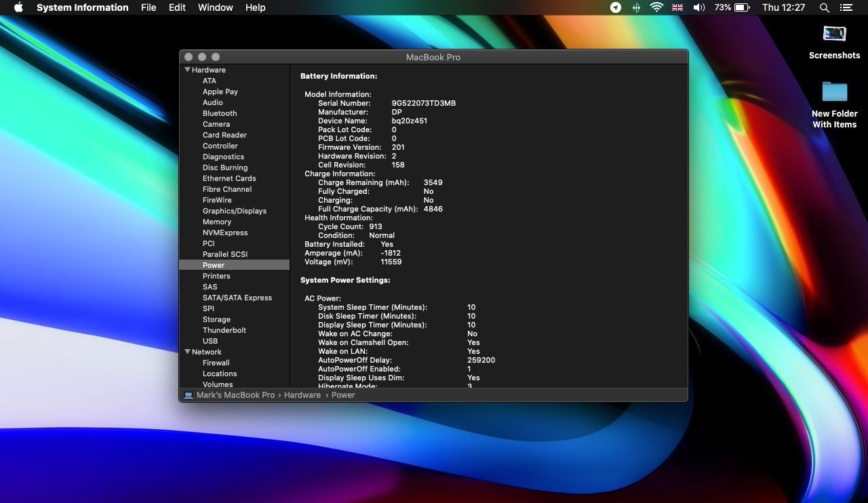Click the System Power Settings heading

point(345,280)
